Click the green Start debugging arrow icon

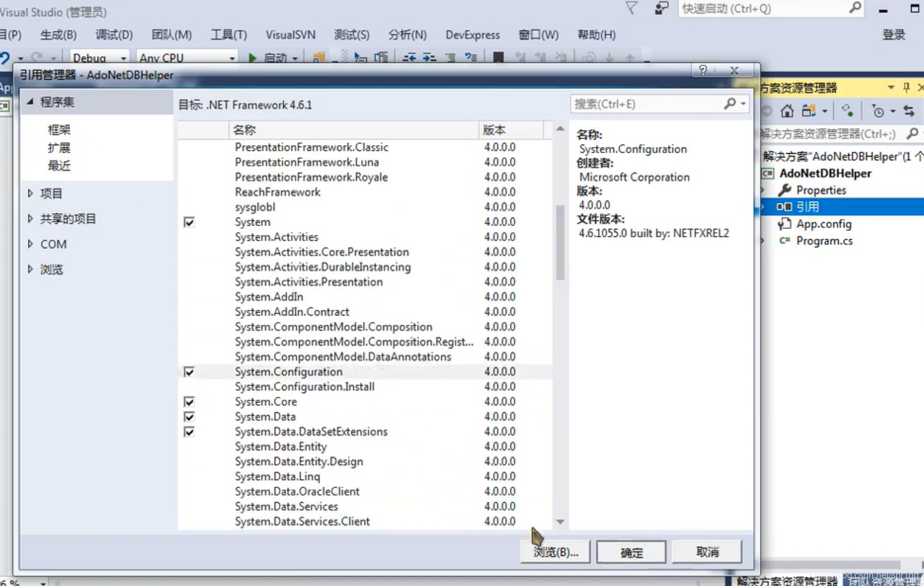coord(252,58)
